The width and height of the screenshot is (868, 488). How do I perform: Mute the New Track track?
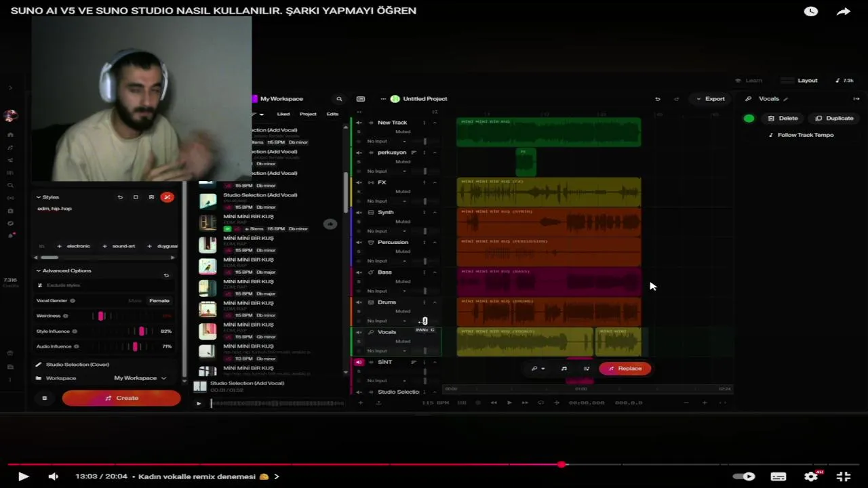click(x=359, y=123)
